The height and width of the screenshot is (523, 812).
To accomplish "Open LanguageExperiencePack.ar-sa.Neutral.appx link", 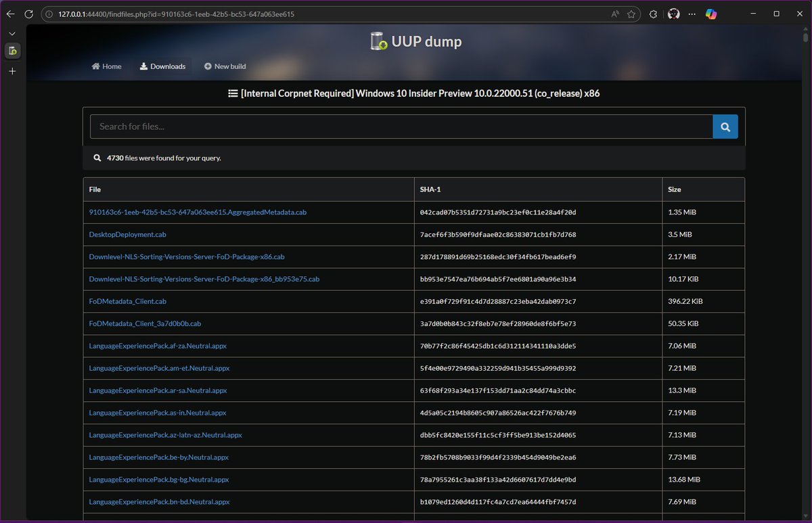I will [158, 390].
